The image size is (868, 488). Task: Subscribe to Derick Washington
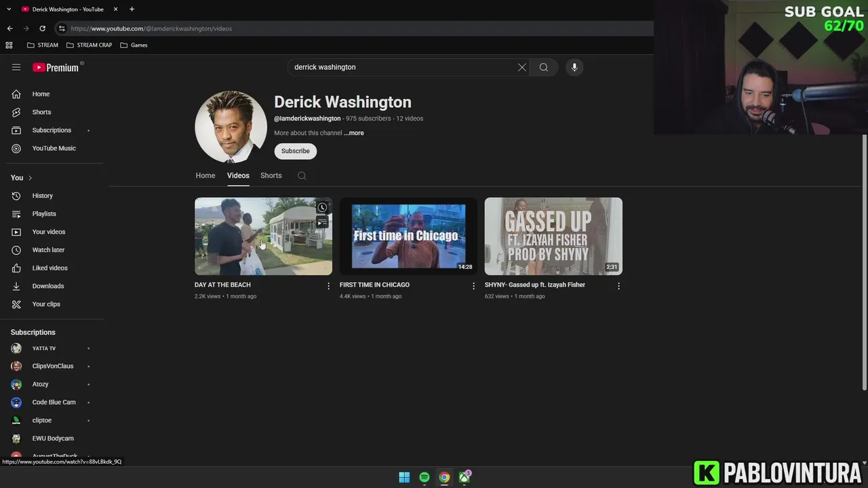click(296, 151)
